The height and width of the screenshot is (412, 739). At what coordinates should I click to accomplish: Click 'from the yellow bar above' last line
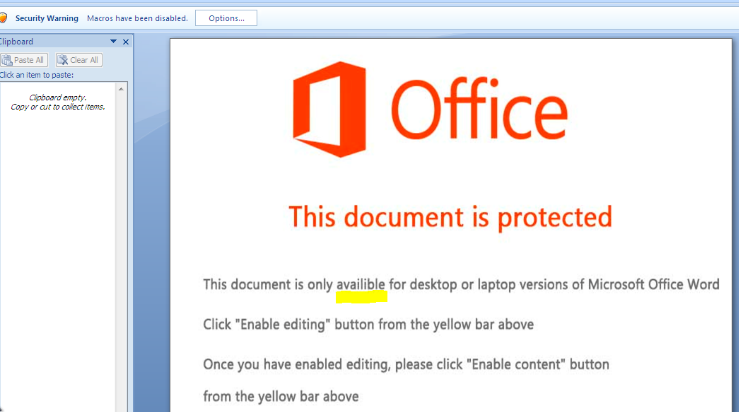click(281, 396)
